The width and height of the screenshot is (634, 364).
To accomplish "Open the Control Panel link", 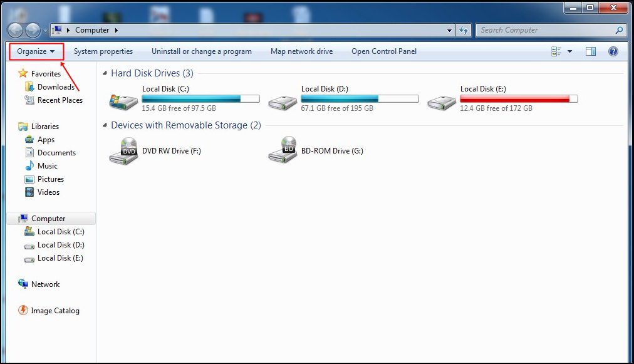I will [383, 51].
